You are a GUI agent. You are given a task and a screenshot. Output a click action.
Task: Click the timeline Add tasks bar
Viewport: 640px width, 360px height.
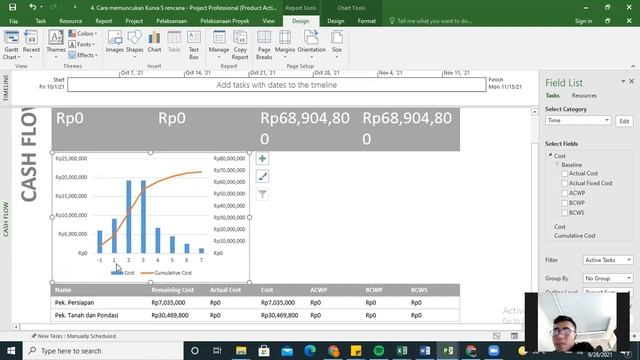[277, 85]
